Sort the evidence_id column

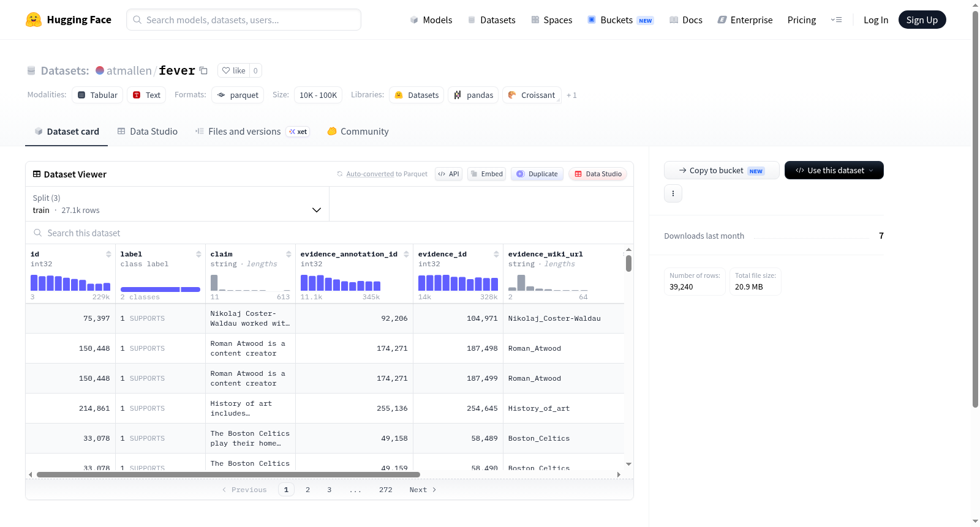click(496, 254)
